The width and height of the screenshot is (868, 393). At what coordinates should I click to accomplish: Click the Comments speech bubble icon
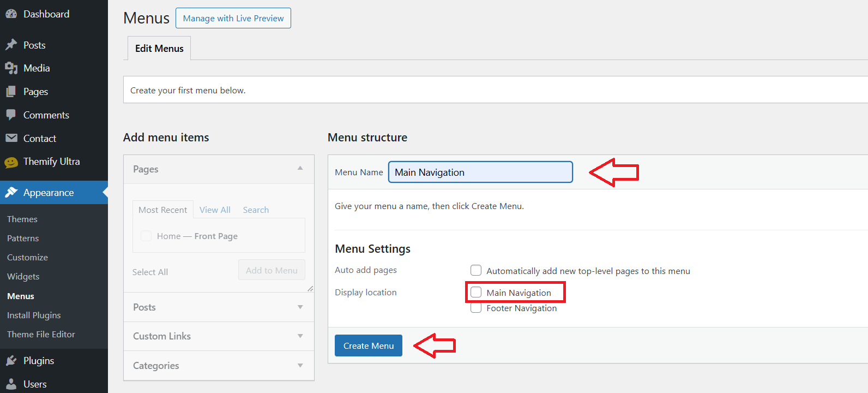coord(11,115)
